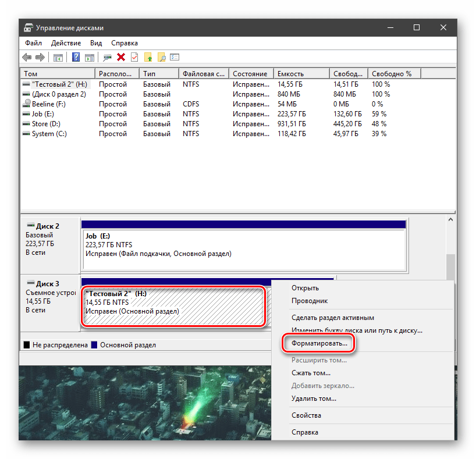Click the folder with green up-arrow icon
The width and height of the screenshot is (476, 459).
pyautogui.click(x=148, y=57)
